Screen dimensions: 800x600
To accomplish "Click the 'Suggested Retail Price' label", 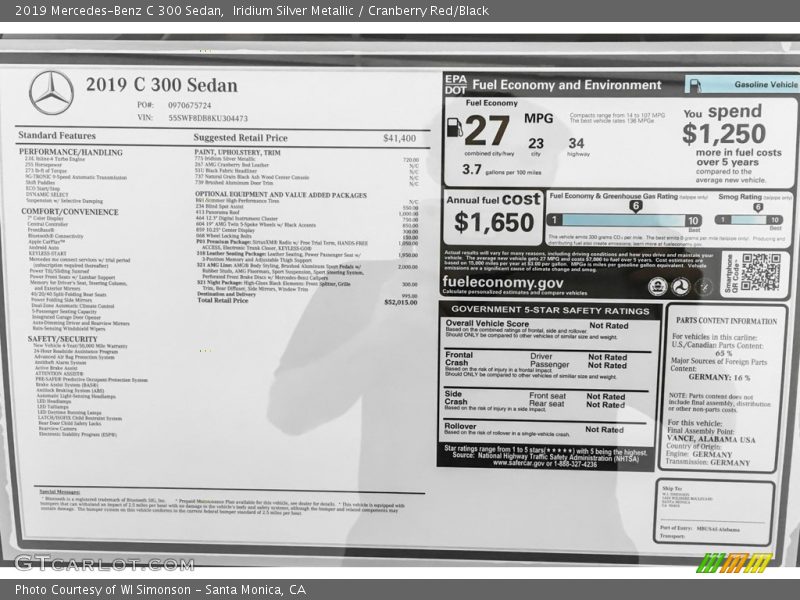I will 240,138.
